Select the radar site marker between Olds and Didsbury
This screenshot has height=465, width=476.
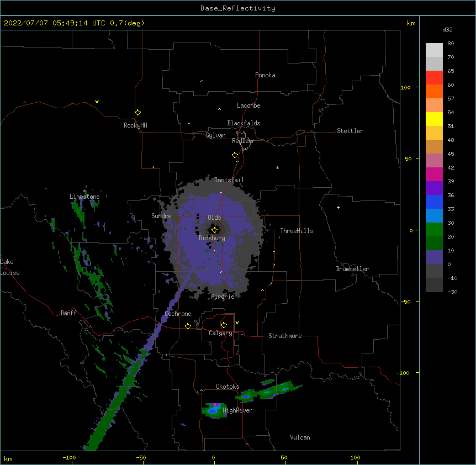click(214, 230)
